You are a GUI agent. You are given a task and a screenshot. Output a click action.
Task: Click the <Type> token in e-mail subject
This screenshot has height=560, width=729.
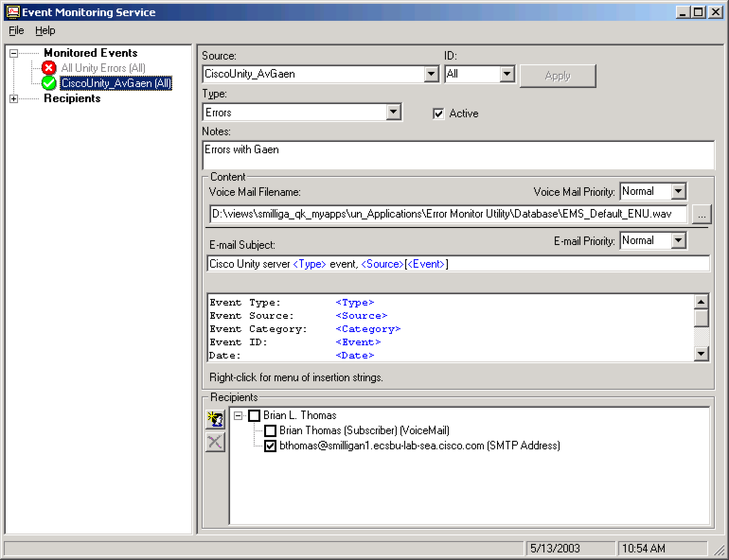(x=310, y=264)
